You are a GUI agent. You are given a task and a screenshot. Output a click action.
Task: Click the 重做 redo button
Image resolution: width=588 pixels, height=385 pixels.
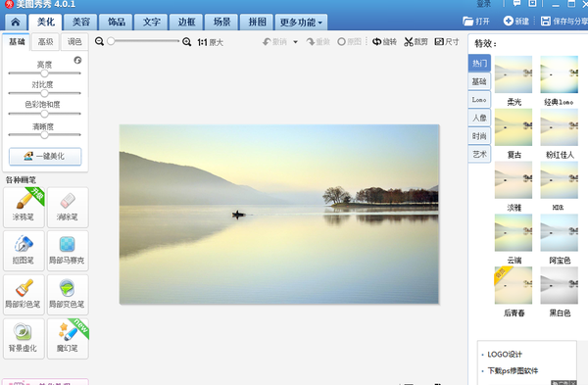(318, 42)
